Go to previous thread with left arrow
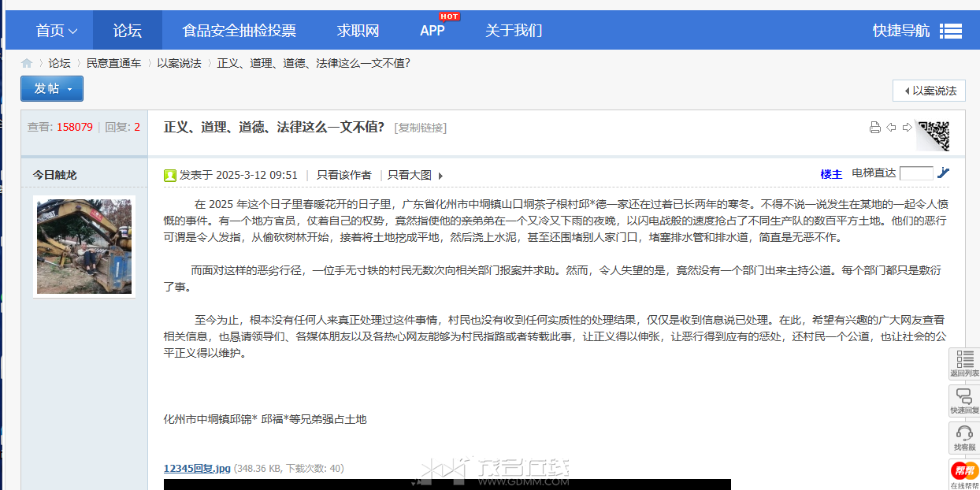980x490 pixels. [891, 128]
